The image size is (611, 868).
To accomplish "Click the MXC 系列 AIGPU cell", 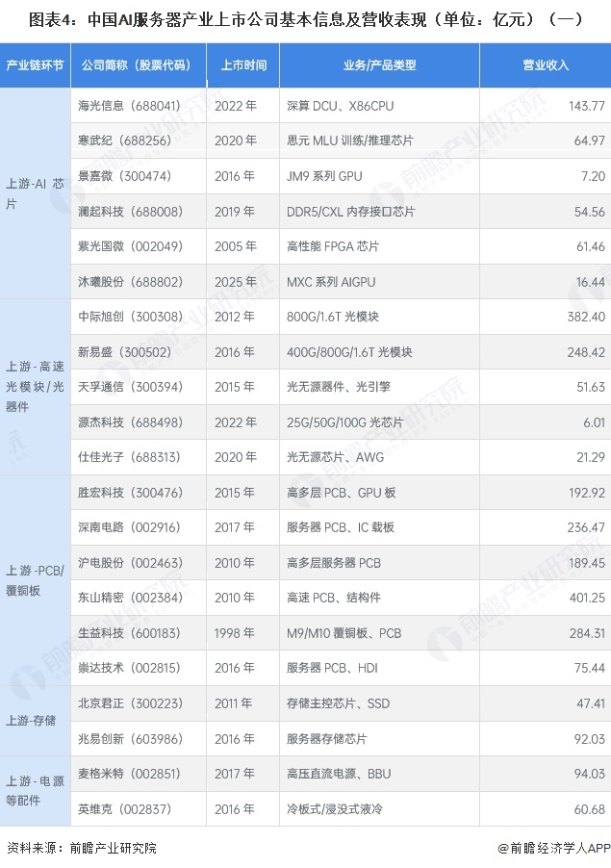I will (x=380, y=282).
